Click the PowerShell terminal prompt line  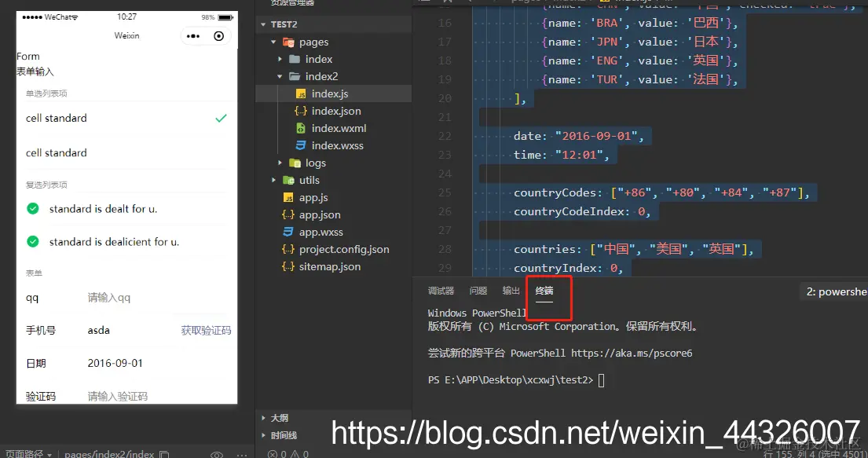pyautogui.click(x=516, y=380)
